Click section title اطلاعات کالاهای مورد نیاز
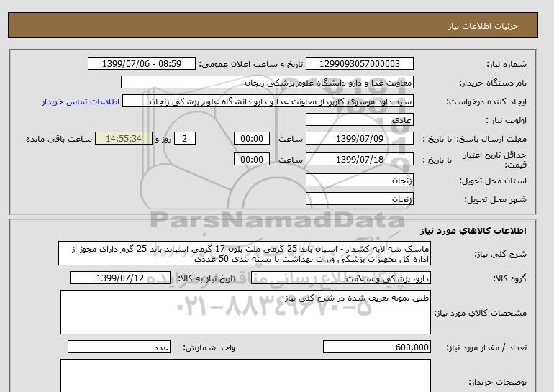 [473, 231]
